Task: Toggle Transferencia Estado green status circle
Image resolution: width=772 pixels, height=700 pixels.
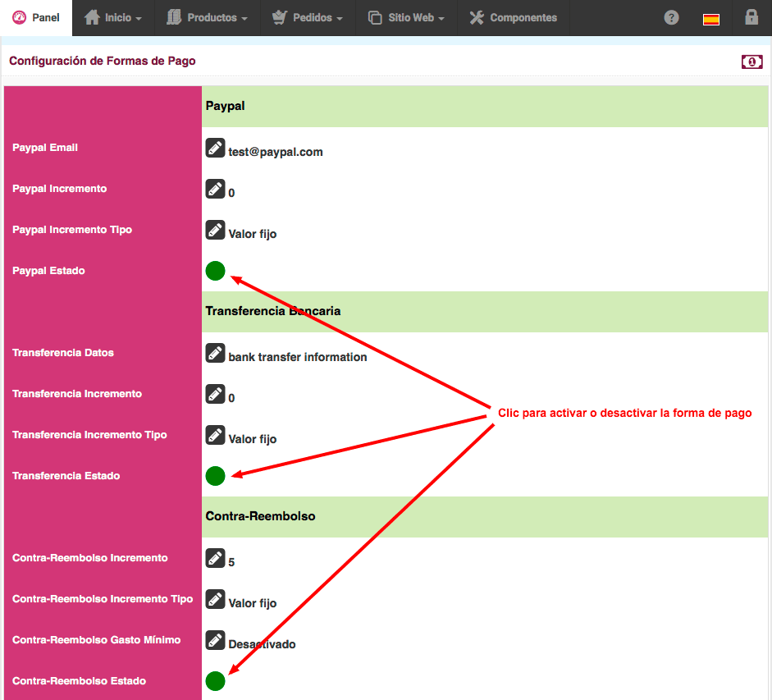Action: coord(215,476)
